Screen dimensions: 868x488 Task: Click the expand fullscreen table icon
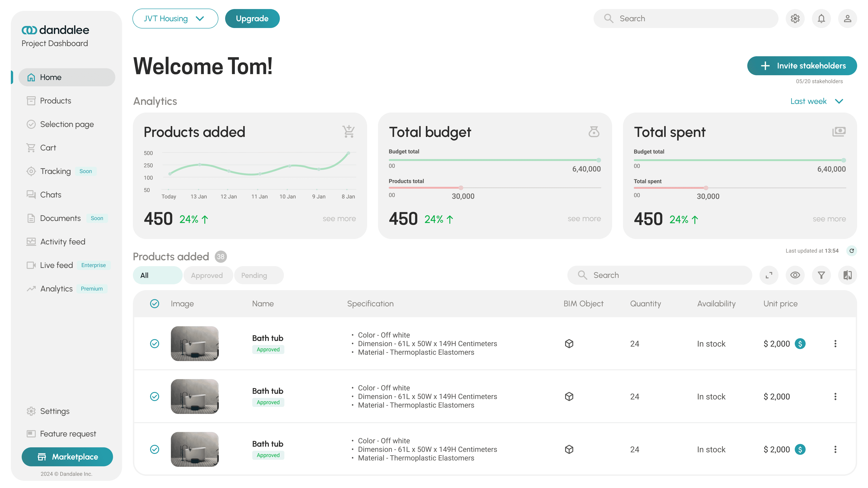click(x=769, y=275)
